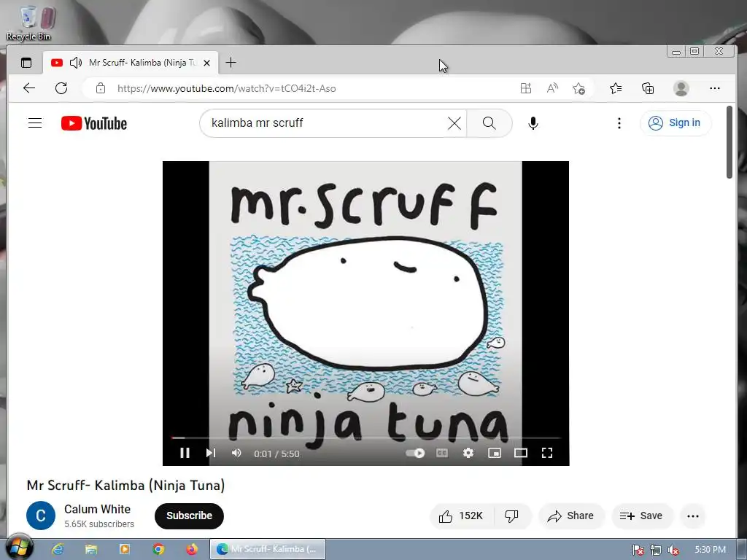The image size is (747, 560).
Task: Open video player settings gear
Action: coord(468,453)
